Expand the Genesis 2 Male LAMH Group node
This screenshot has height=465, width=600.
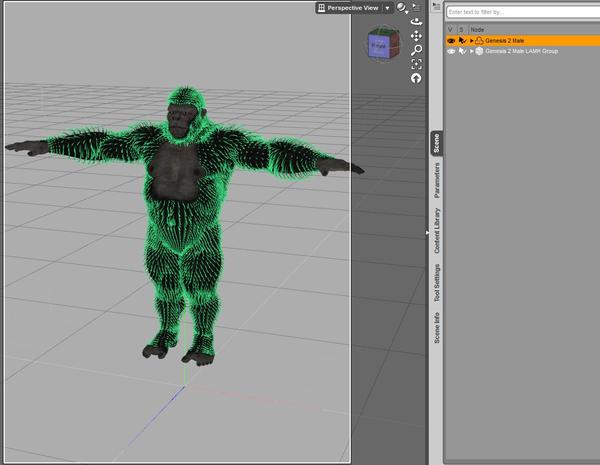(471, 51)
